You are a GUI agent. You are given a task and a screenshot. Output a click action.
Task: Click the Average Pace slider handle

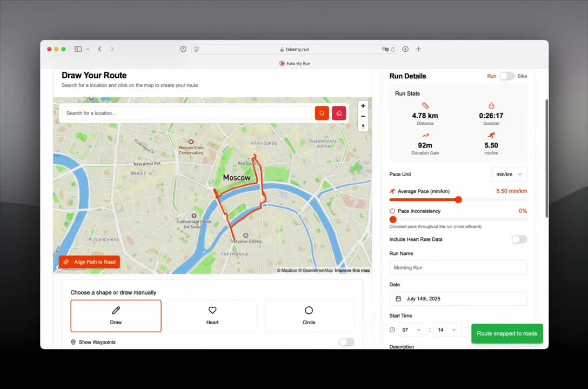pyautogui.click(x=458, y=200)
